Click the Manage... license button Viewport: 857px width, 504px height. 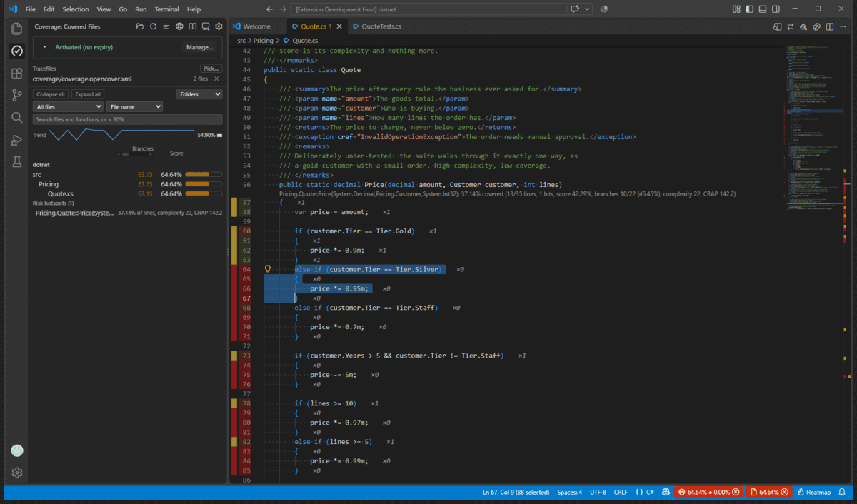tap(199, 47)
